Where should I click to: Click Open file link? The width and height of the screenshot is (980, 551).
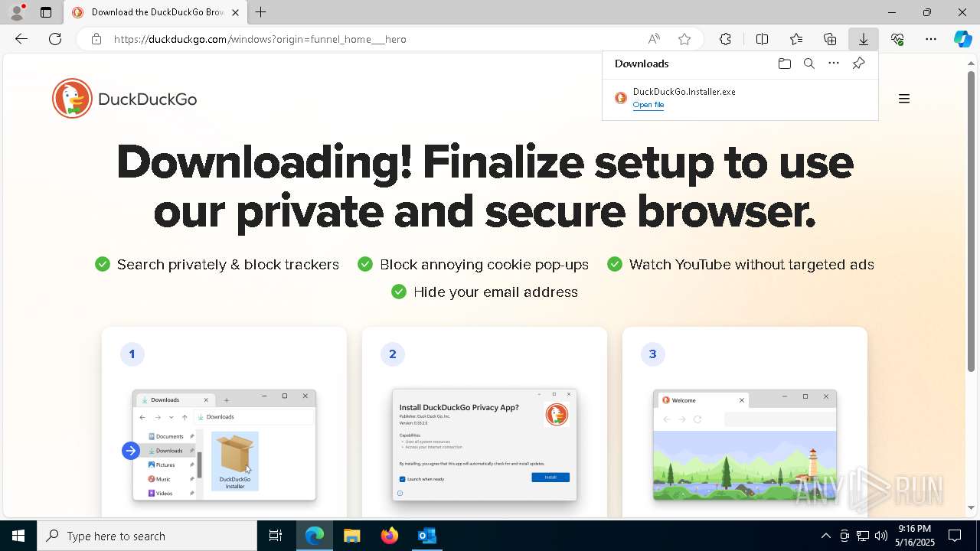pos(648,105)
